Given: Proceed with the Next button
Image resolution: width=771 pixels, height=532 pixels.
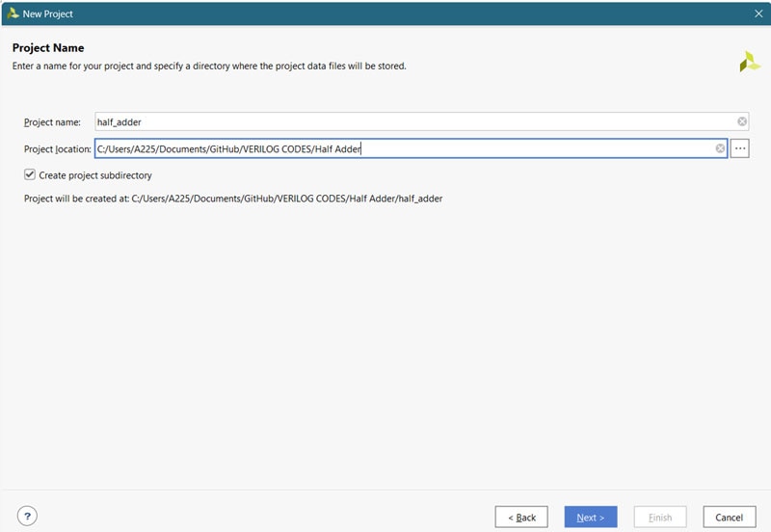Looking at the screenshot, I should tap(590, 517).
